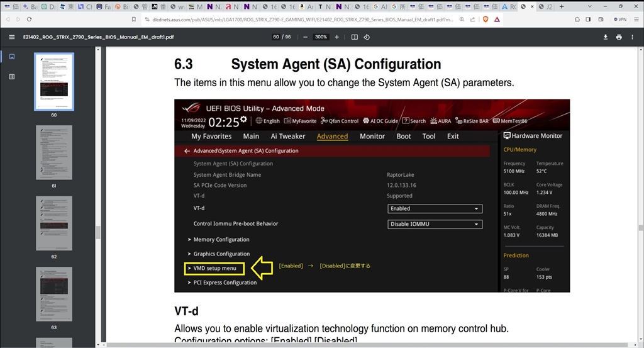Click the page number input field
The width and height of the screenshot is (644, 348).
pyautogui.click(x=276, y=37)
